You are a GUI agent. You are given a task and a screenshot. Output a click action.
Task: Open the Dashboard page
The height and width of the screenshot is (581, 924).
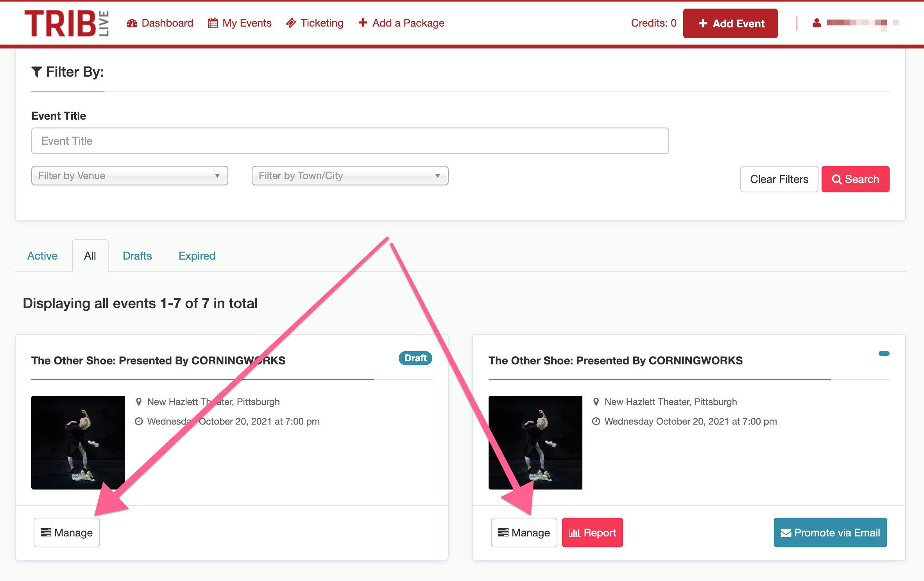click(160, 23)
